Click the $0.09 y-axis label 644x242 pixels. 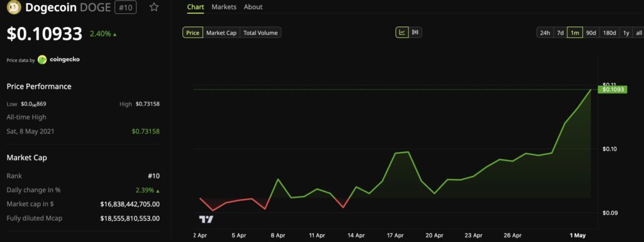click(x=610, y=213)
